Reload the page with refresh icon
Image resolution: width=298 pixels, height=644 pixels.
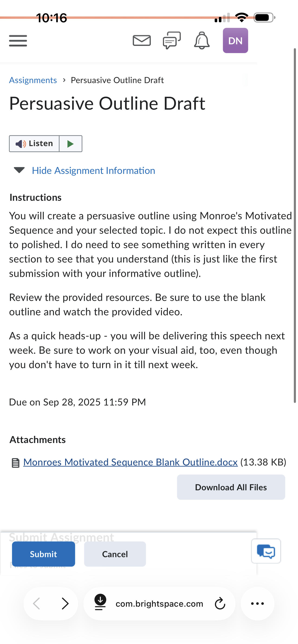point(220,604)
